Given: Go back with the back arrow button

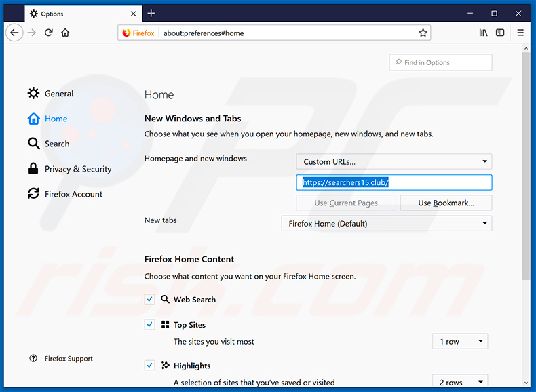Looking at the screenshot, I should click(x=14, y=33).
